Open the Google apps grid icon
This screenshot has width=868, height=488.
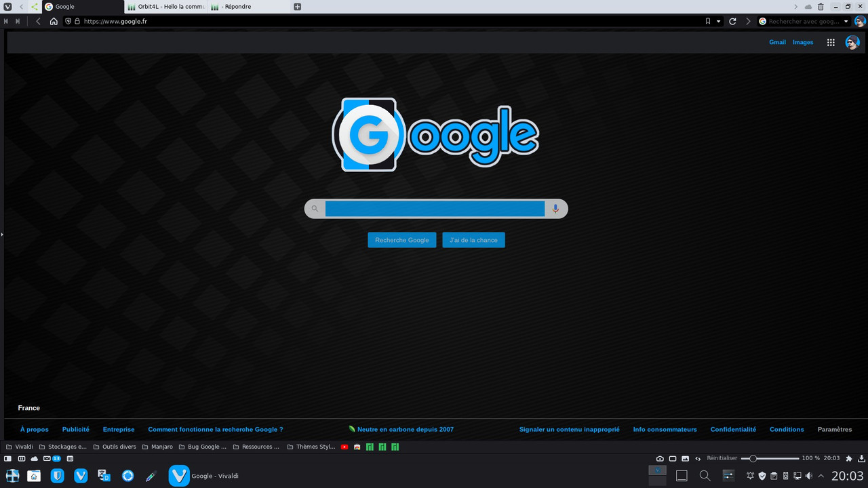[831, 42]
